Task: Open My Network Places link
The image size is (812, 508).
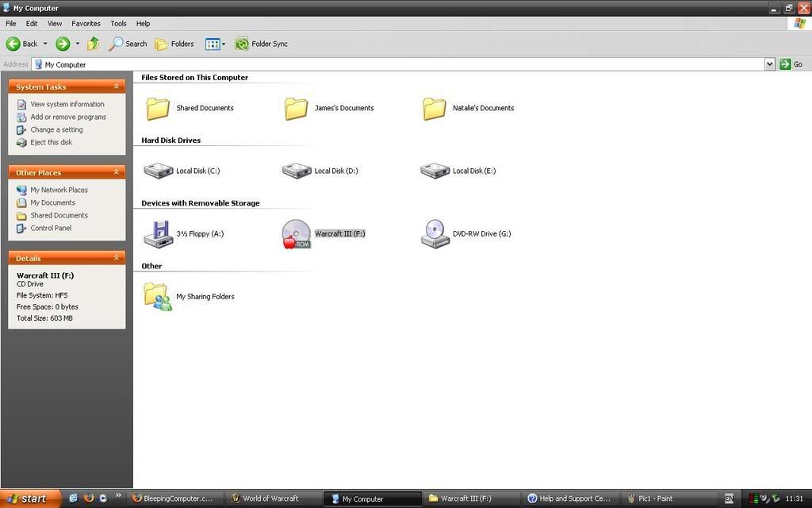Action: pos(59,190)
